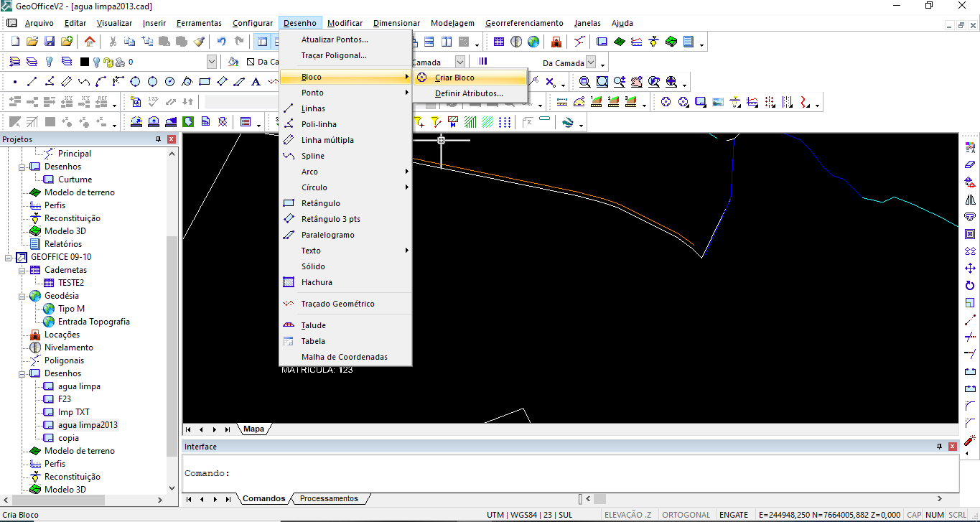Viewport: 980px width, 522px height.
Task: Open the layer name dropdown
Action: tap(211, 62)
